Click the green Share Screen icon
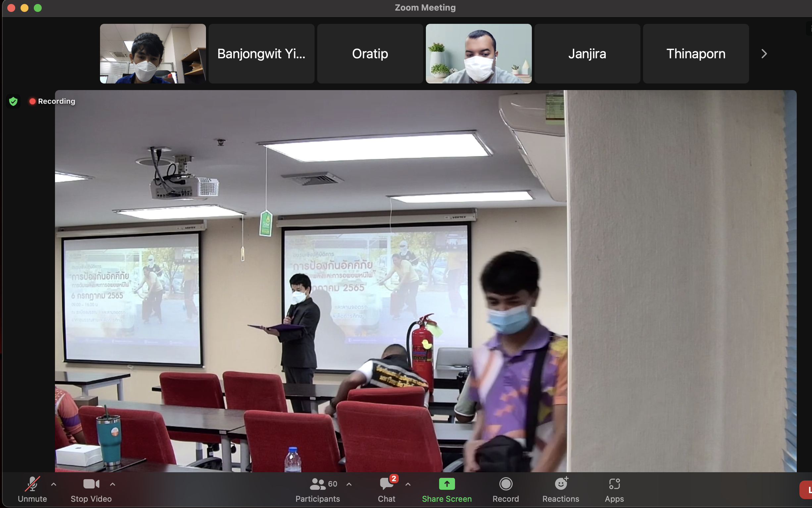Image resolution: width=812 pixels, height=508 pixels. [446, 484]
